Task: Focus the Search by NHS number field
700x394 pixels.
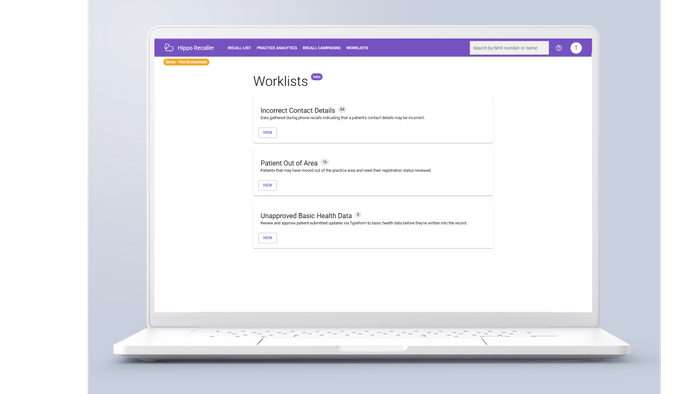Action: (x=509, y=48)
